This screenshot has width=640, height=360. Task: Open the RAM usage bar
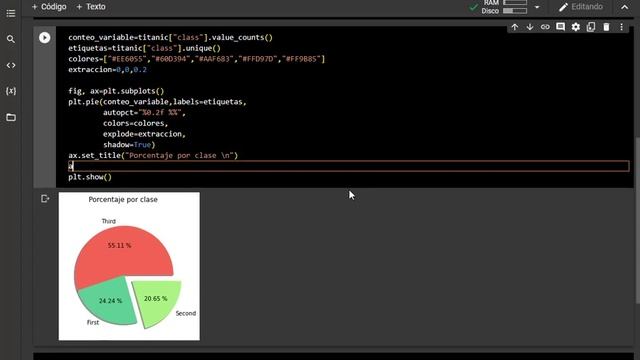515,2
